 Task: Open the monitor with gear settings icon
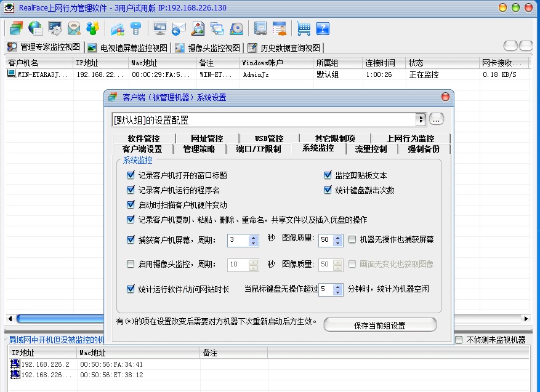pos(55,28)
